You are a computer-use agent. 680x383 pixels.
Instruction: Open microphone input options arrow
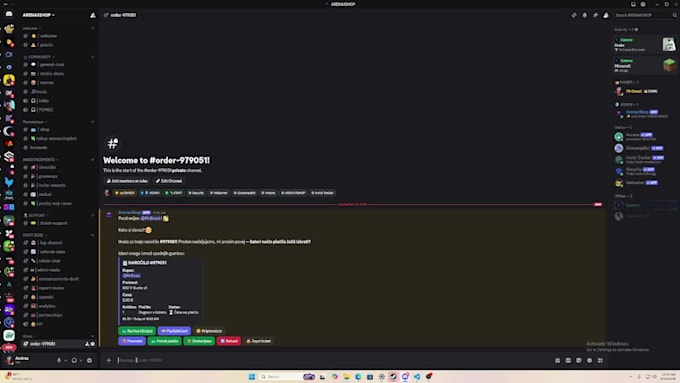pyautogui.click(x=65, y=360)
